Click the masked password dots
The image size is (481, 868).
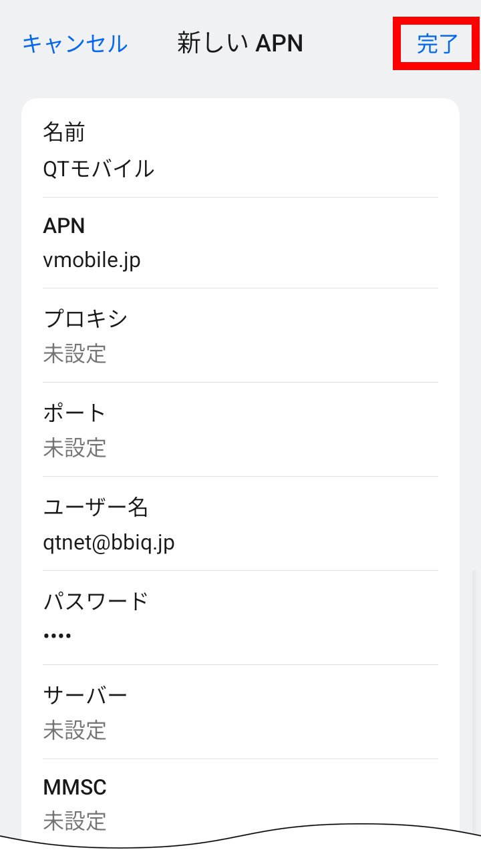[x=57, y=636]
